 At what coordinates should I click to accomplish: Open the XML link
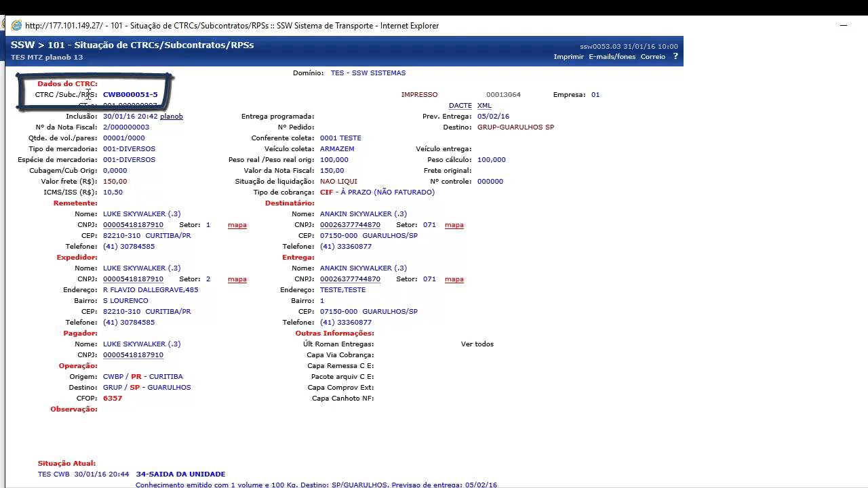click(484, 106)
